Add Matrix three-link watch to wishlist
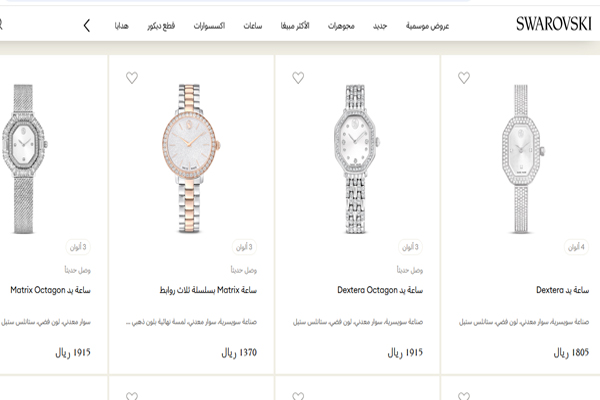600x400 pixels. click(x=132, y=78)
